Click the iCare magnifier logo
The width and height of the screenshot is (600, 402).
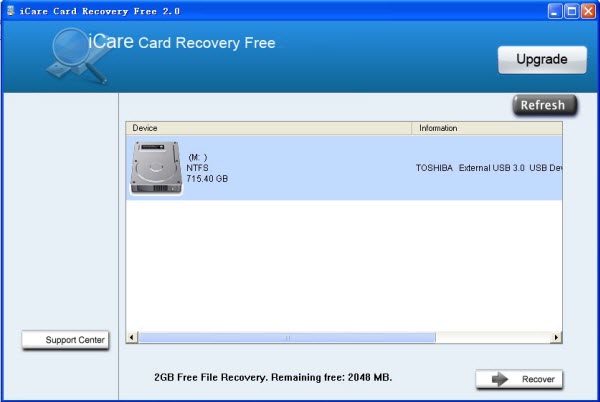coord(77,56)
